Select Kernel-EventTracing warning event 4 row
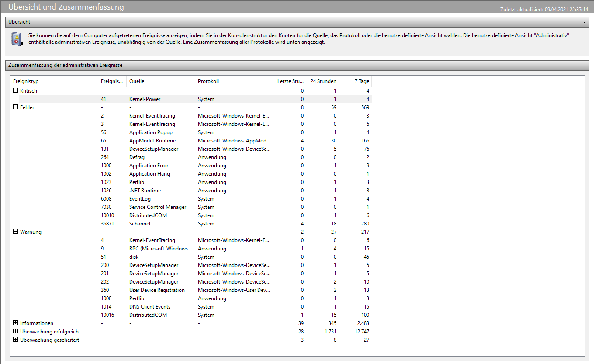 (195, 240)
